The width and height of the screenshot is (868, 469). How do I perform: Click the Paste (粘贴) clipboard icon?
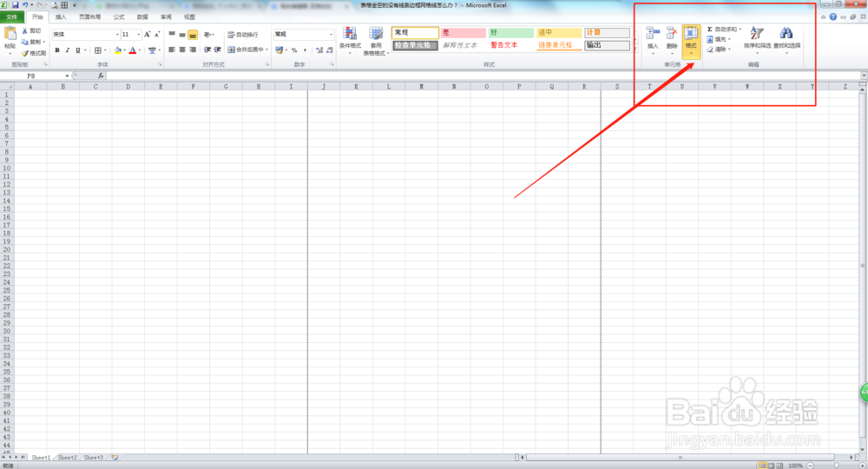click(10, 33)
